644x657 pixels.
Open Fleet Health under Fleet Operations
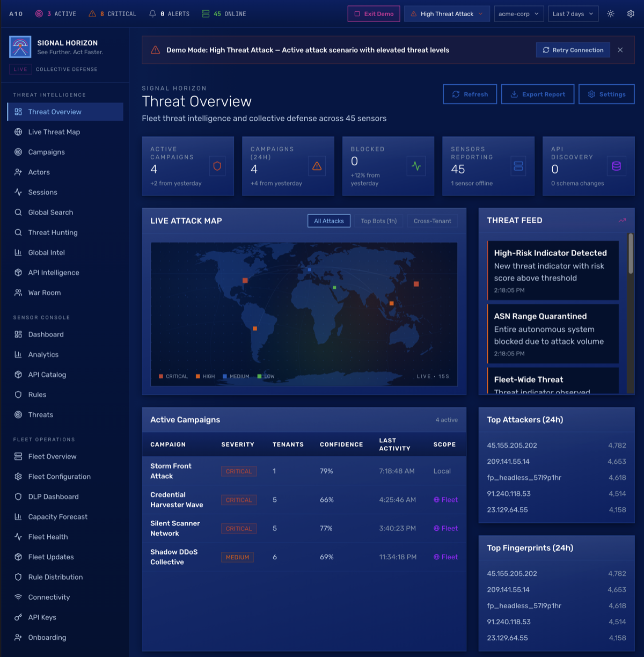click(47, 537)
